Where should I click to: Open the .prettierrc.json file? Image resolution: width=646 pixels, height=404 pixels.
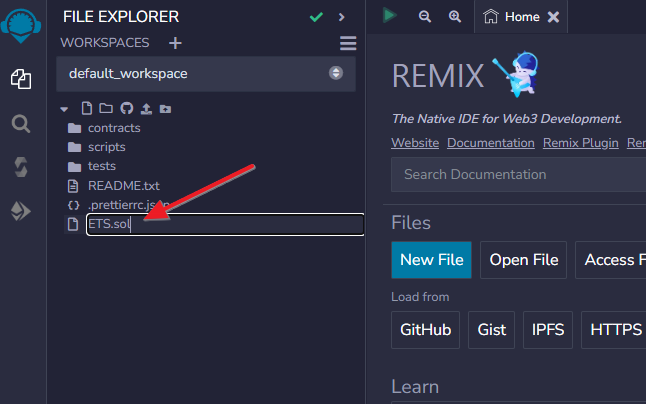[x=129, y=205]
